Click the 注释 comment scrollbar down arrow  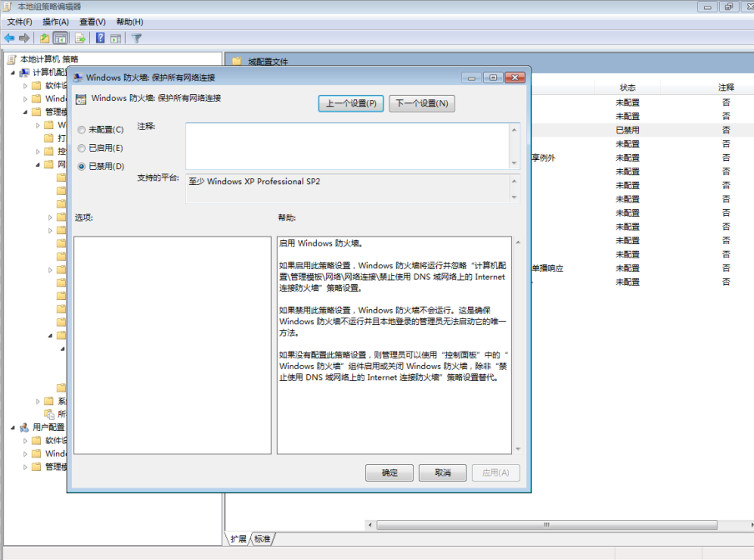coord(514,163)
